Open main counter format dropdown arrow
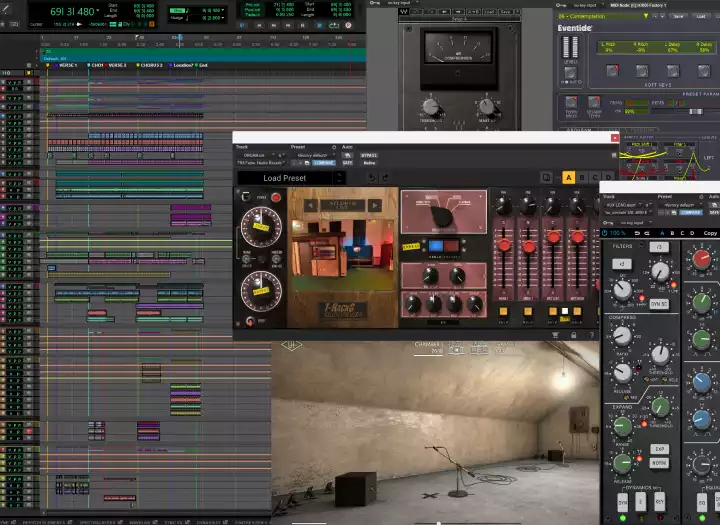The height and width of the screenshot is (525, 720). (98, 10)
